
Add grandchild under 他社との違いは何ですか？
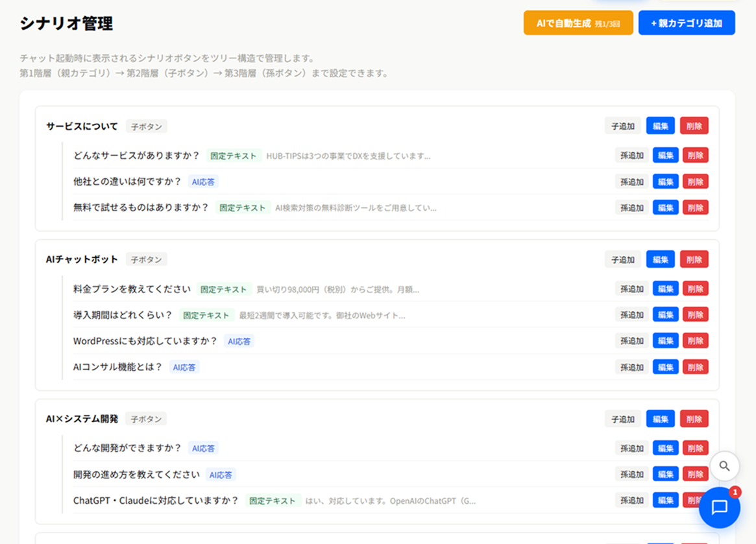631,182
